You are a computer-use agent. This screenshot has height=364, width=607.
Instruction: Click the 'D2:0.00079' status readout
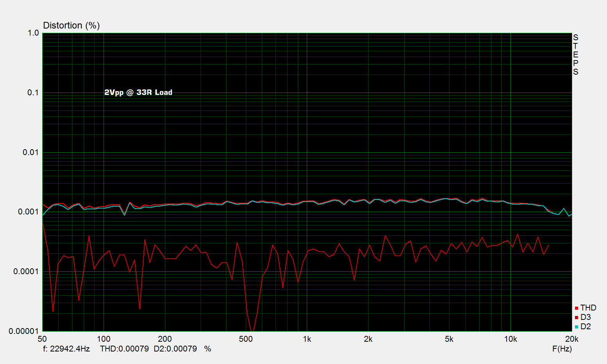click(175, 349)
